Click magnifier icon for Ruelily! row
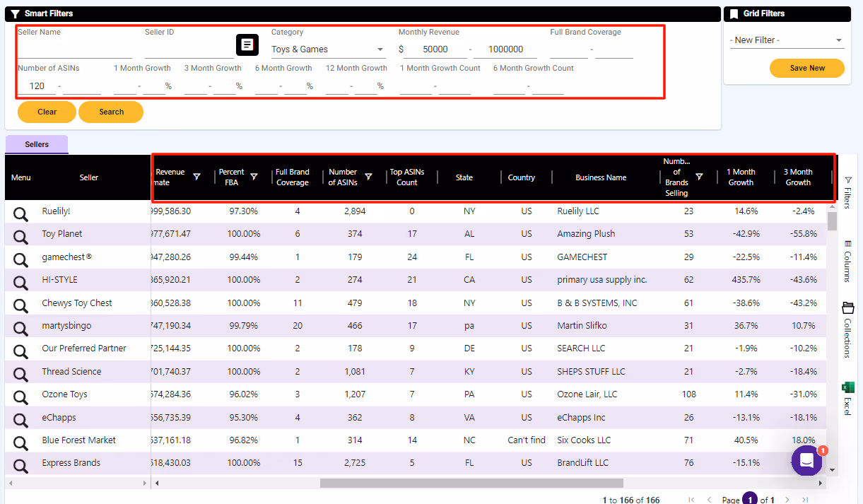The width and height of the screenshot is (863, 504). click(20, 214)
